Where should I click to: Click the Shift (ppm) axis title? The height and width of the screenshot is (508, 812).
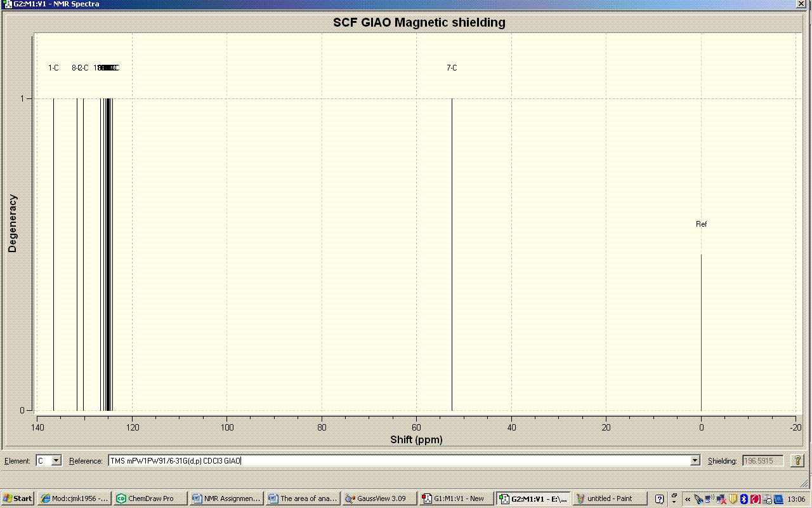(416, 439)
